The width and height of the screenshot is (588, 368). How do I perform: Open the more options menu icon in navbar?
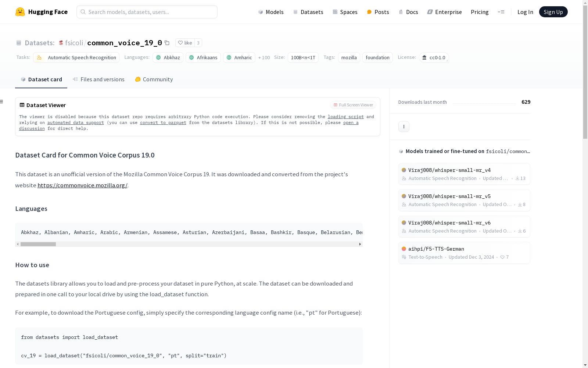(501, 12)
